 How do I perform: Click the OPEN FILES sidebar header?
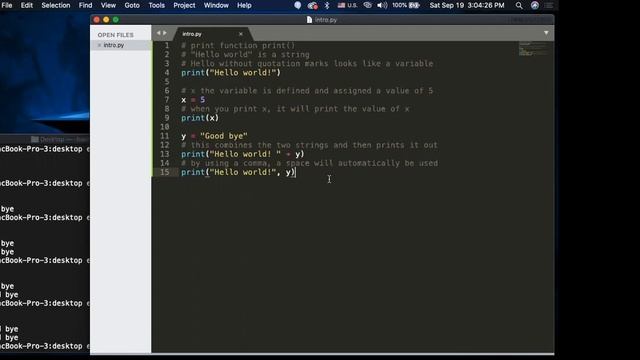pyautogui.click(x=116, y=35)
